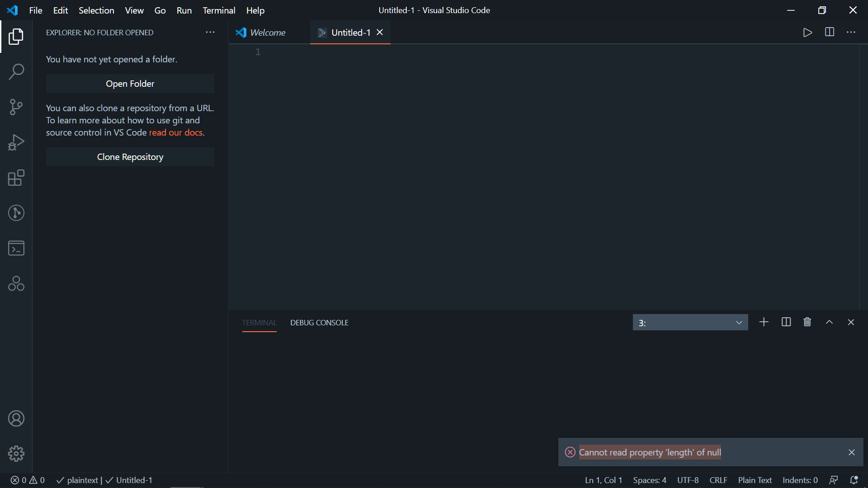Click the Open Folder button
Viewport: 868px width, 488px height.
[130, 84]
